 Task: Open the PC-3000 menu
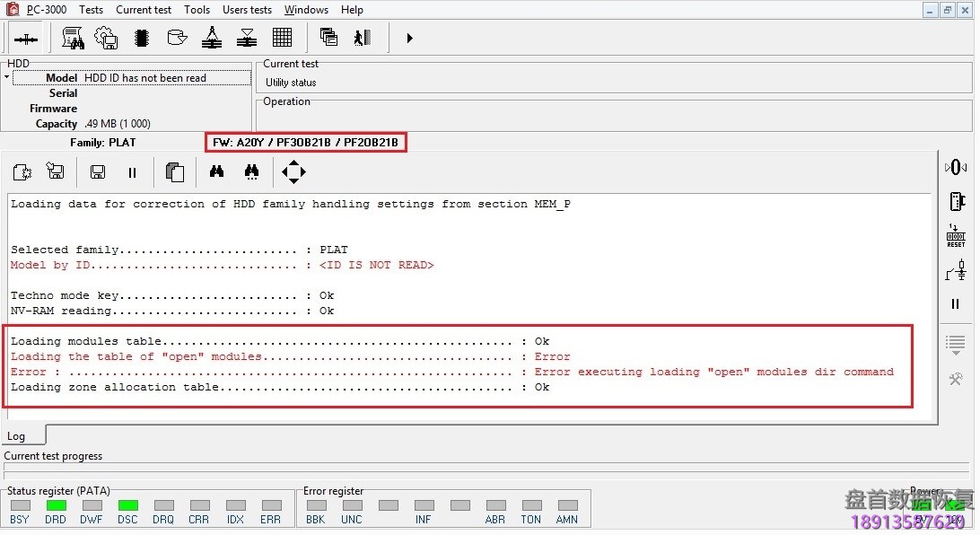click(x=47, y=10)
